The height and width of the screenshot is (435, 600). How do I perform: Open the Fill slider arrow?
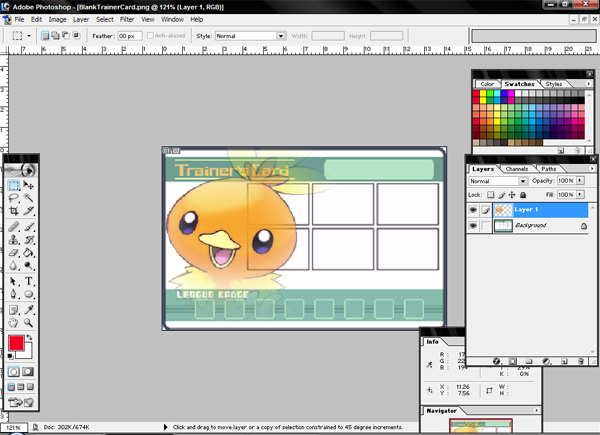[x=580, y=194]
